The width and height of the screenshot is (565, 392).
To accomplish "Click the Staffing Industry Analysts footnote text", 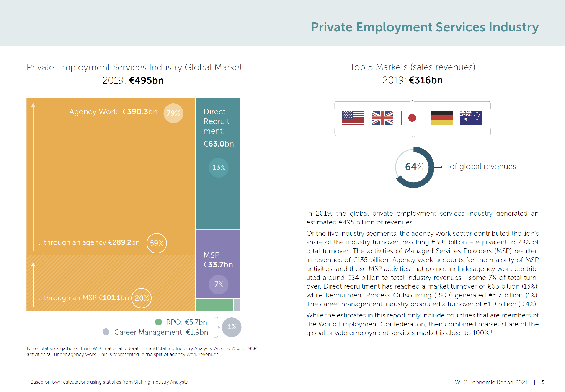I will 109,382.
